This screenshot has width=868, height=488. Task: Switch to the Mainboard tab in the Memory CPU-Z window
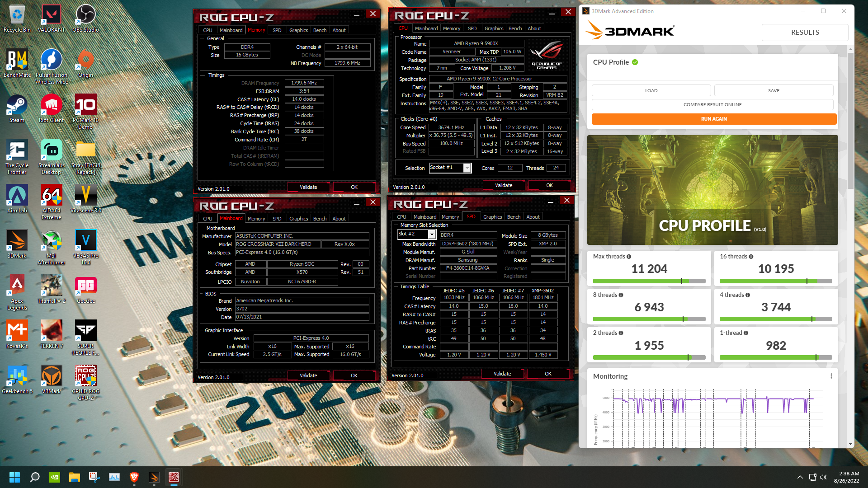(x=231, y=30)
